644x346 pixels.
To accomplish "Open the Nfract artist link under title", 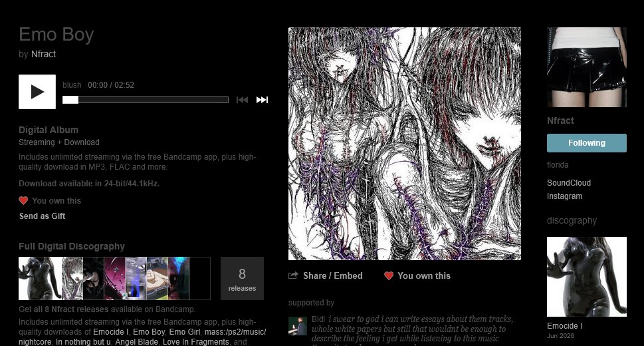I will pos(43,54).
